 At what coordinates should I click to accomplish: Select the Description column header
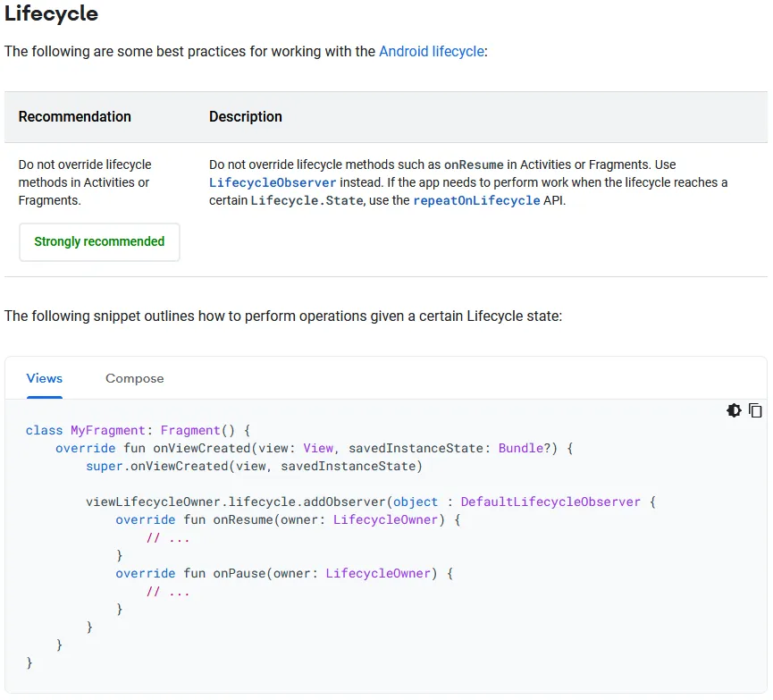click(x=246, y=116)
